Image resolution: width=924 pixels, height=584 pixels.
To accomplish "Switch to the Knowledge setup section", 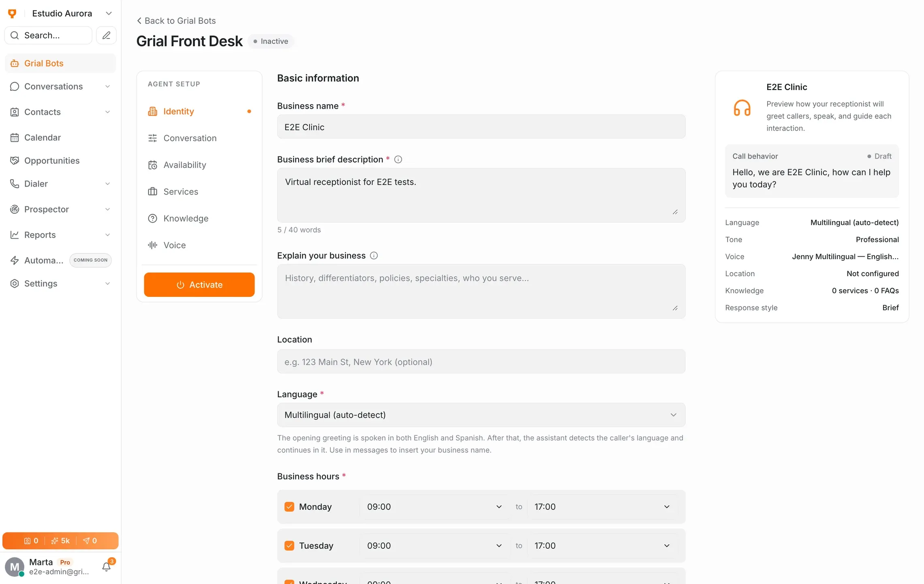I will [x=199, y=218].
